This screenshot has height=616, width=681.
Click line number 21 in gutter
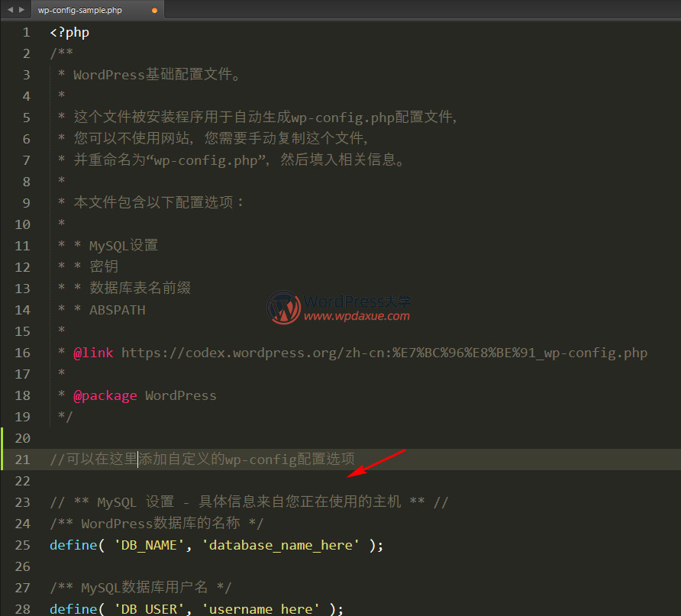(x=23, y=460)
